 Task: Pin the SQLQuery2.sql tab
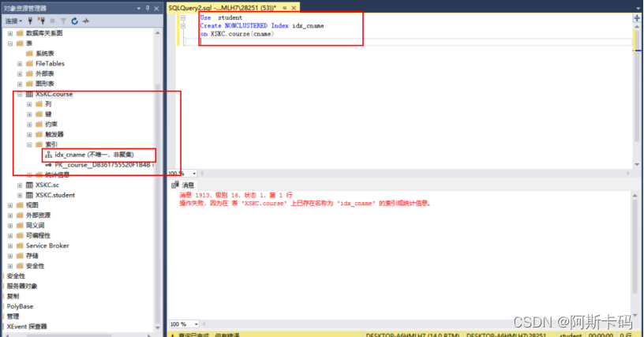285,8
